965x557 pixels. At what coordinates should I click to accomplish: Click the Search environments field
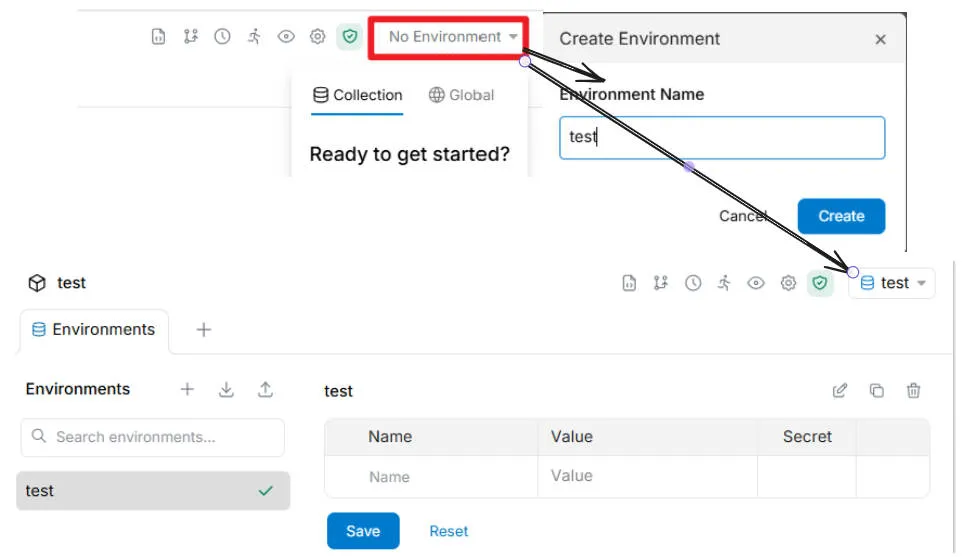click(x=153, y=437)
